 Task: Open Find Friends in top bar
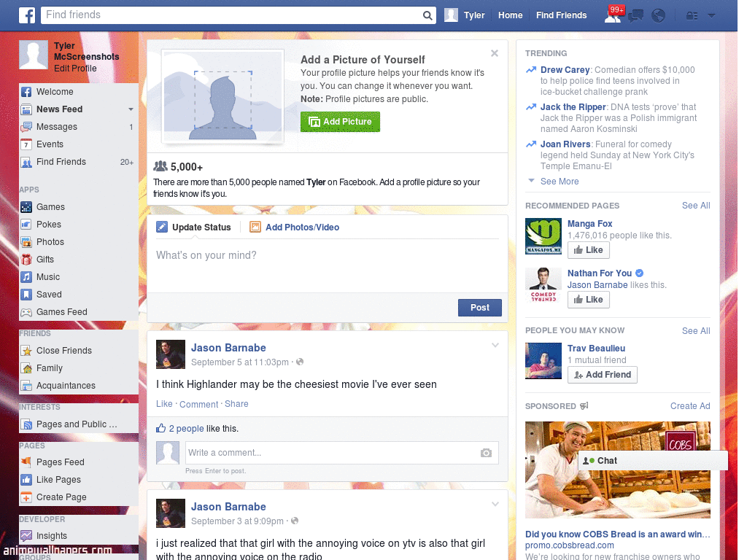(561, 15)
